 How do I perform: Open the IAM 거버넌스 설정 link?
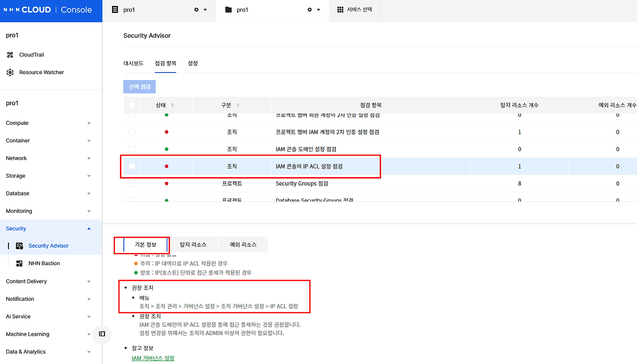point(153,358)
